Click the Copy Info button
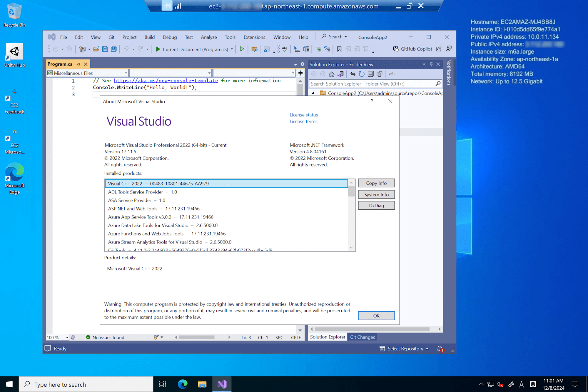 point(376,183)
